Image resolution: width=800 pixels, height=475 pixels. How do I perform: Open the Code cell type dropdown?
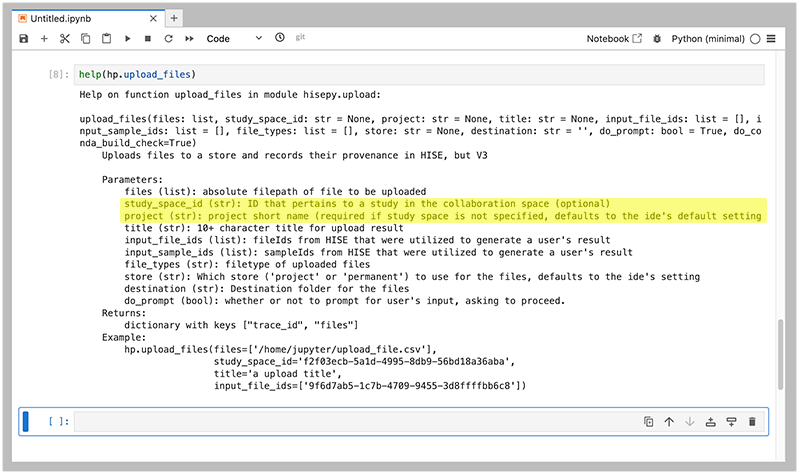[233, 39]
